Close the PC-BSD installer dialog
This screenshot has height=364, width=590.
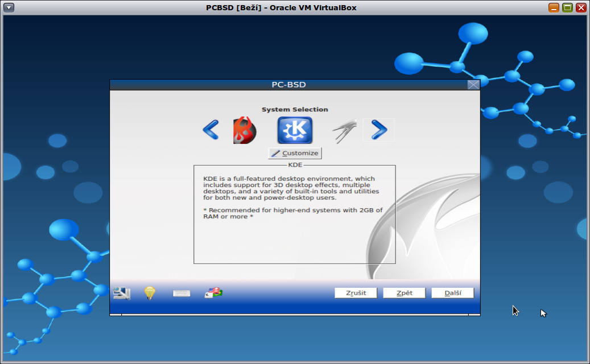[473, 84]
